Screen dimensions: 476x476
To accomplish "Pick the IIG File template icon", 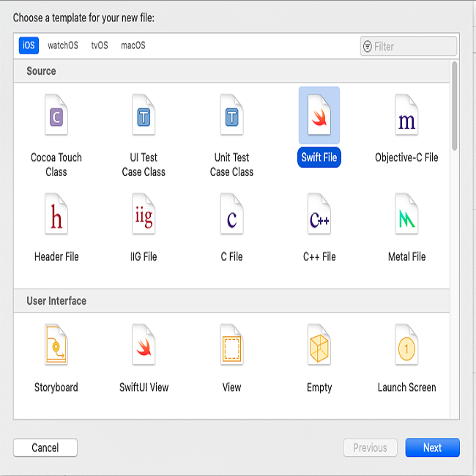I will (144, 214).
